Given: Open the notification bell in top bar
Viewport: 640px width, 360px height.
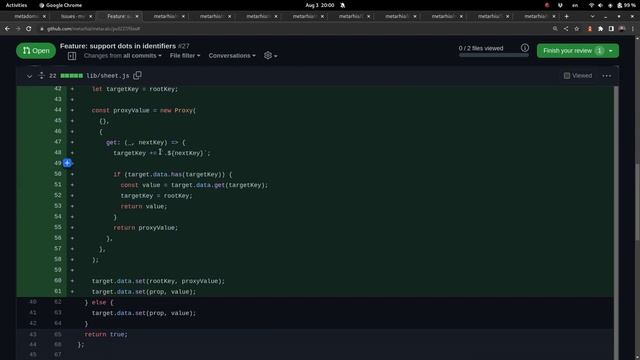Looking at the screenshot, I should coord(343,5).
